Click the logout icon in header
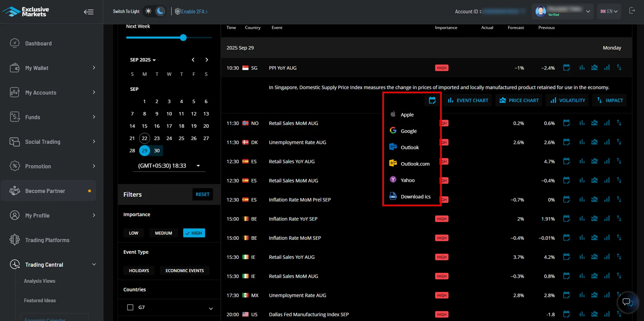This screenshot has width=644, height=321. [632, 11]
